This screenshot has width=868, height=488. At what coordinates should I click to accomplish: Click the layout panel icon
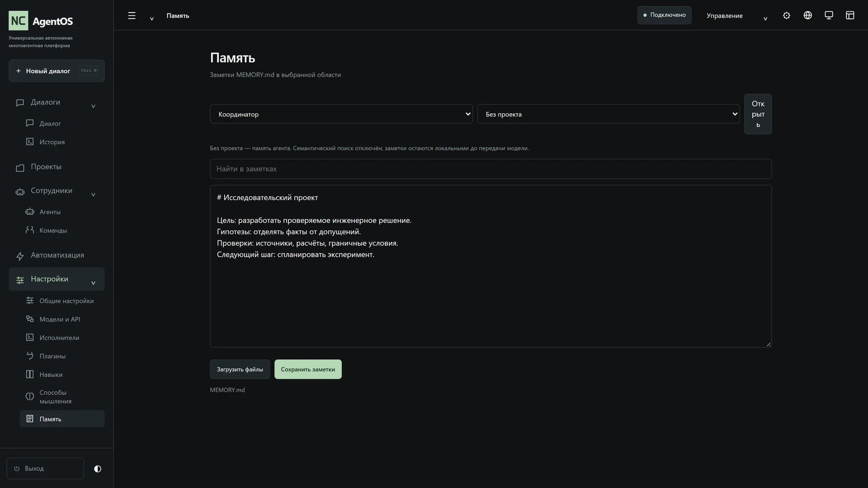click(850, 15)
